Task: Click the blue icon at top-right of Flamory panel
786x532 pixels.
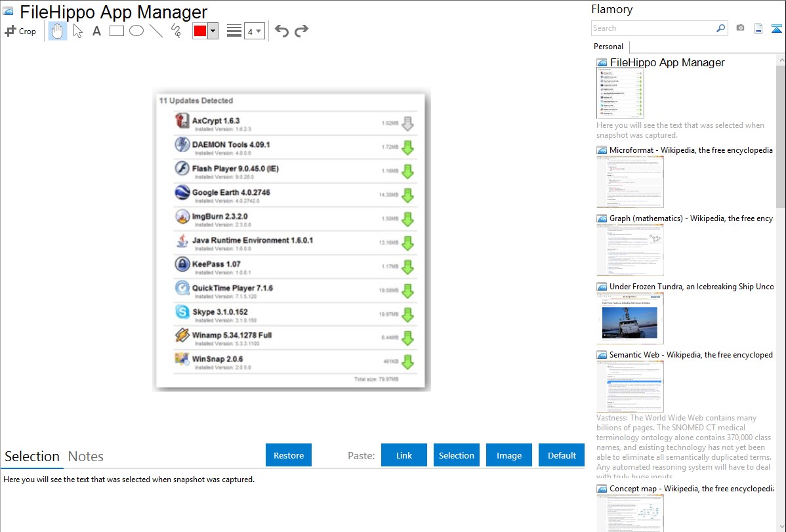Action: tap(776, 29)
